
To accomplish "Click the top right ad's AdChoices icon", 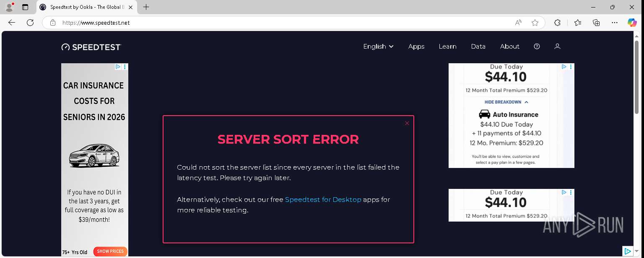I will [564, 67].
